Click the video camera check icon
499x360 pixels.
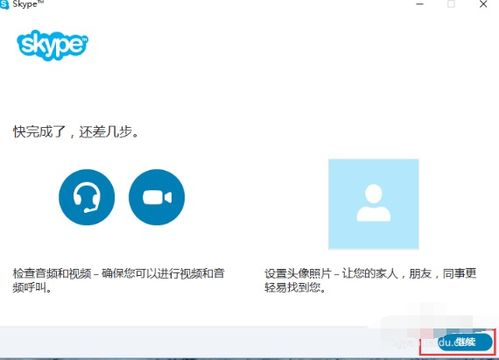[x=157, y=197]
